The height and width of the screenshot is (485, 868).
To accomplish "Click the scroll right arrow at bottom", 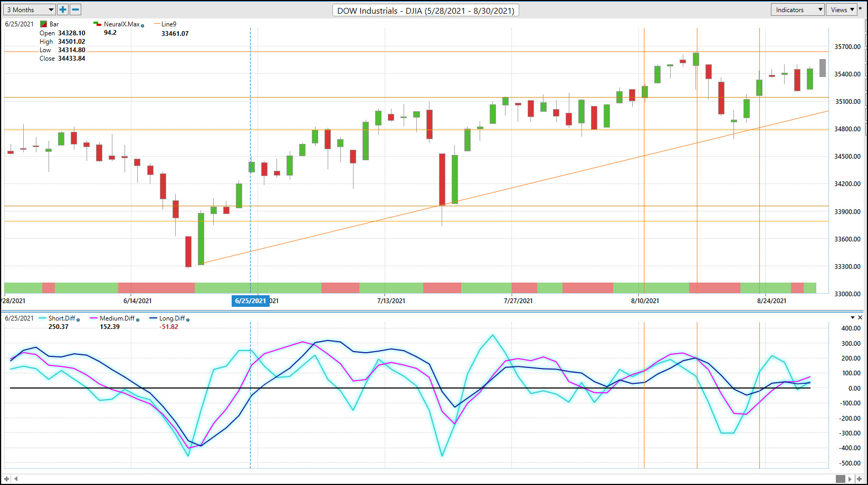I will tap(851, 479).
